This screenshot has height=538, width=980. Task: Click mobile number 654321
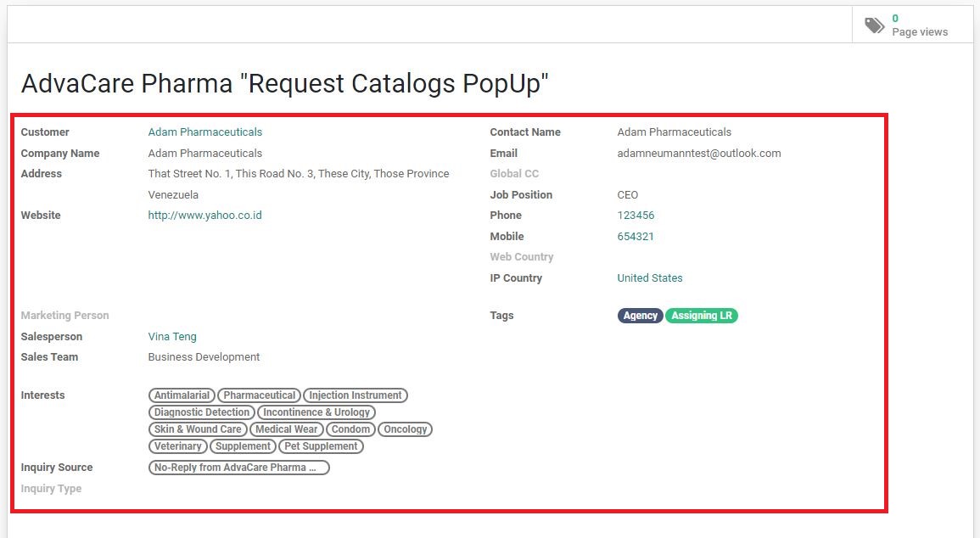pos(636,236)
